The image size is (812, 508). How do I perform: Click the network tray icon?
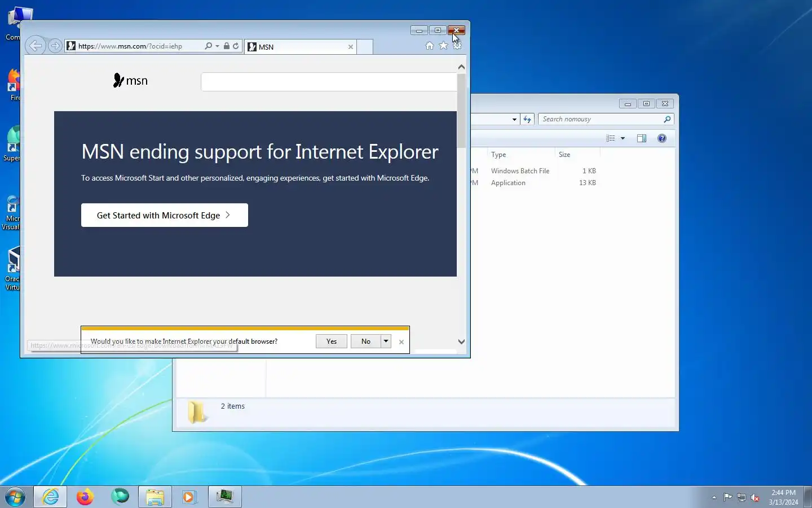click(x=742, y=497)
